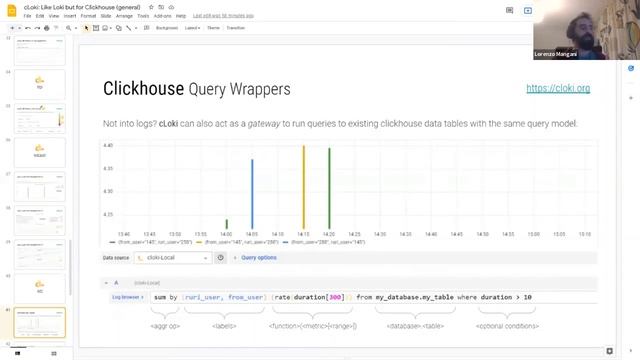Select the Shape tool
Image resolution: width=640 pixels, height=360 pixels.
119,28
